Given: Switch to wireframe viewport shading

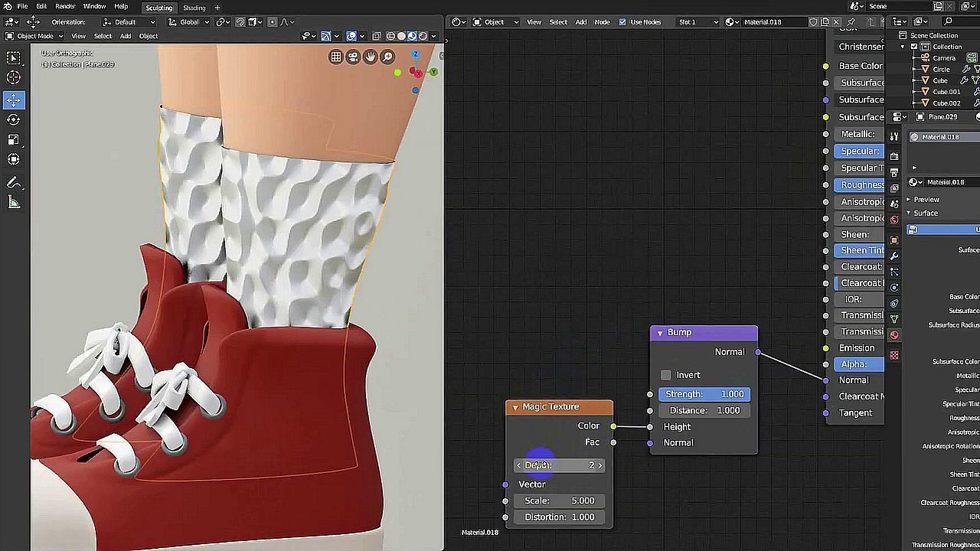Looking at the screenshot, I should [x=391, y=36].
